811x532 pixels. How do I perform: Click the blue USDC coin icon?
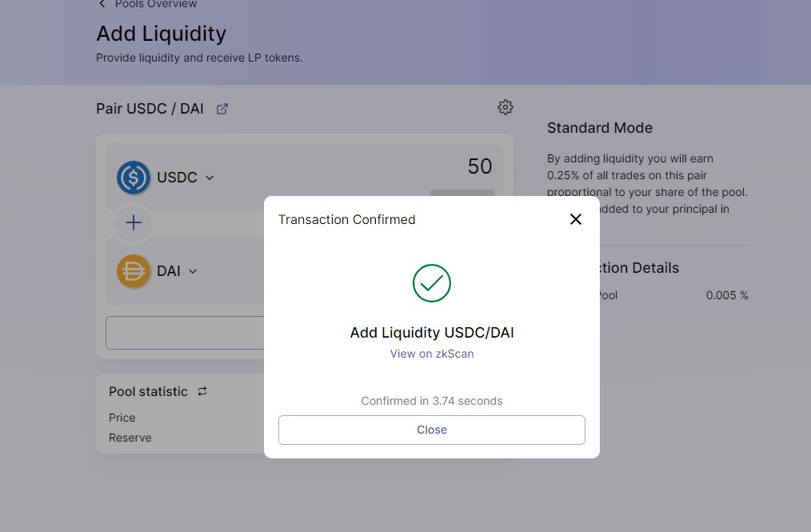point(134,178)
